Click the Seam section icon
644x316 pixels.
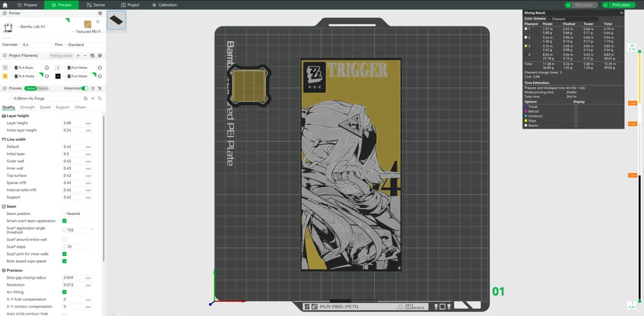[x=4, y=207]
